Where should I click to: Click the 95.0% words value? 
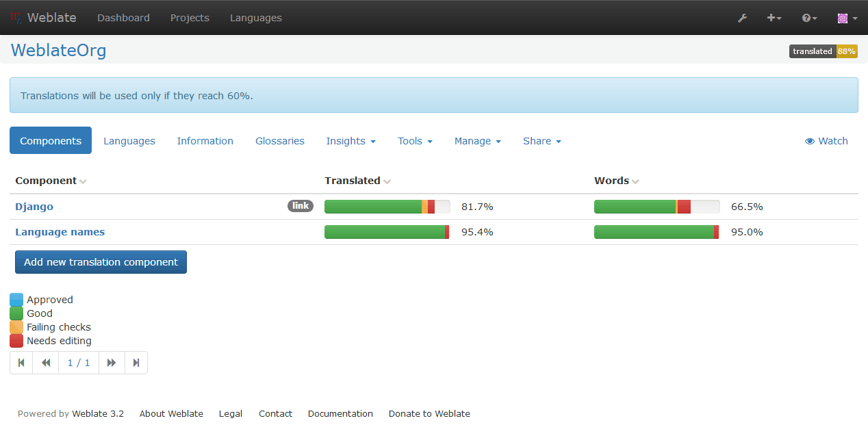coord(747,232)
